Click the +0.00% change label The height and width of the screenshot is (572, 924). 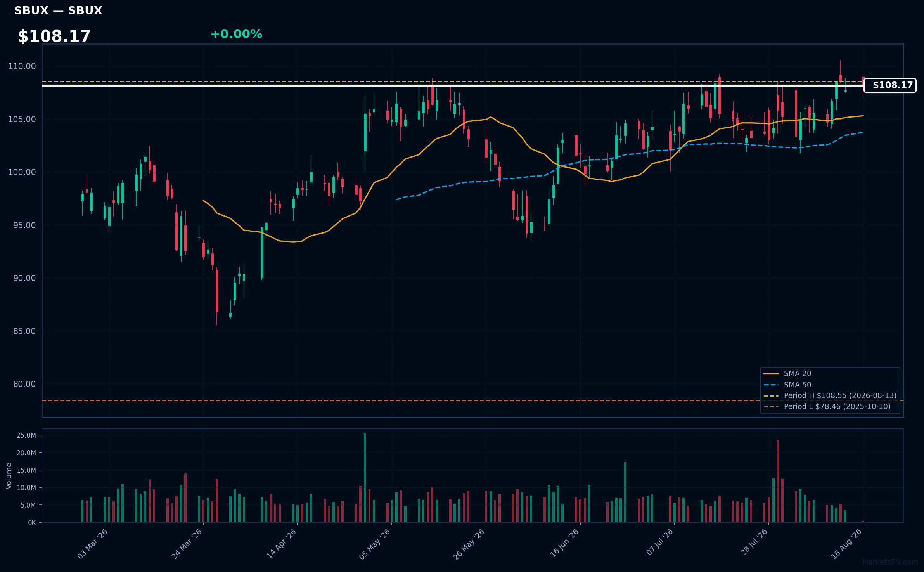[x=236, y=34]
